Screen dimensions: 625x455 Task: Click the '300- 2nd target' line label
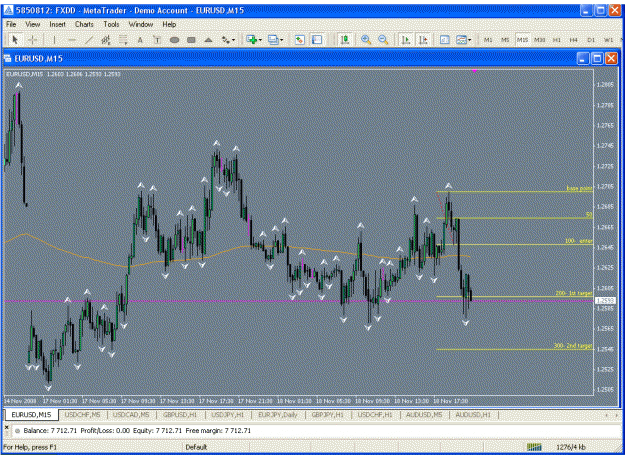coord(573,346)
